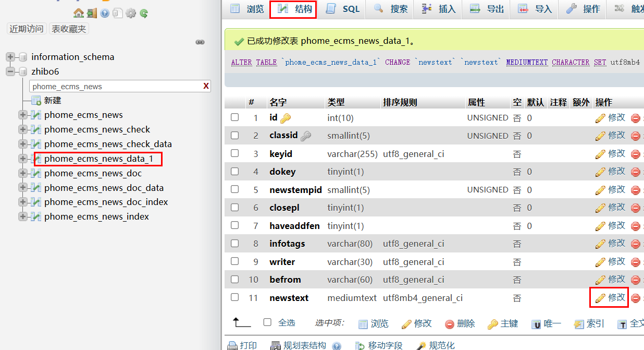Click the phpMyAdmin home icon
This screenshot has width=644, height=350.
pos(78,13)
